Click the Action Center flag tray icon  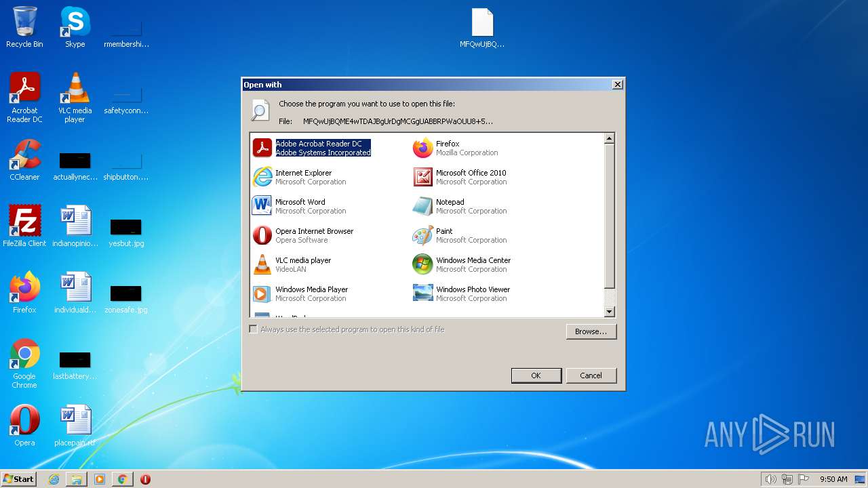[x=804, y=479]
